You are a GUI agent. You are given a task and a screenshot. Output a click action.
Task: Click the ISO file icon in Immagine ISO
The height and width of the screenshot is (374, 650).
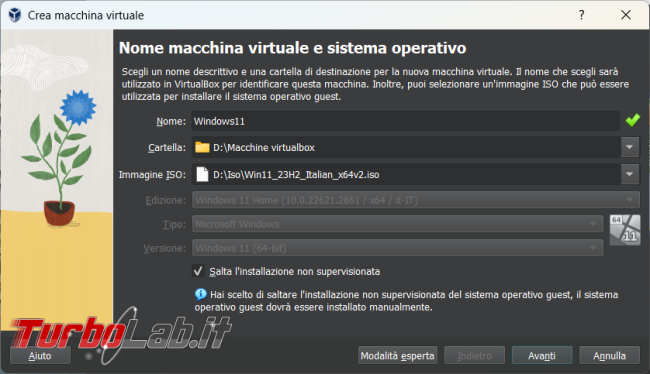[x=202, y=174]
